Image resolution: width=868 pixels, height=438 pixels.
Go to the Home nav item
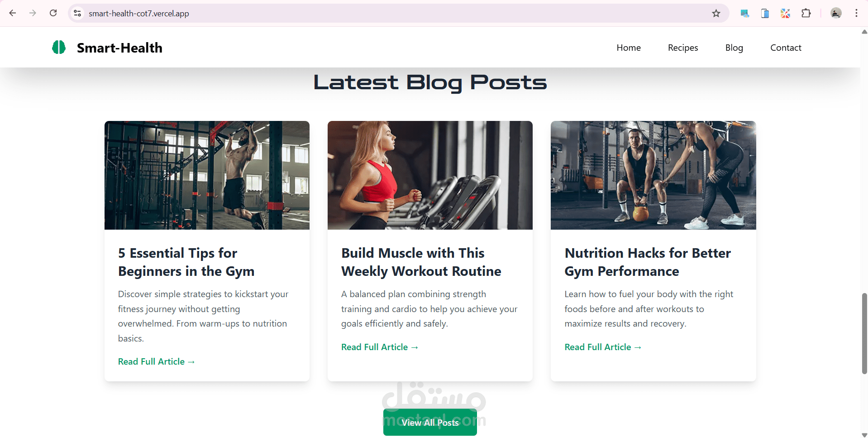[x=629, y=48]
